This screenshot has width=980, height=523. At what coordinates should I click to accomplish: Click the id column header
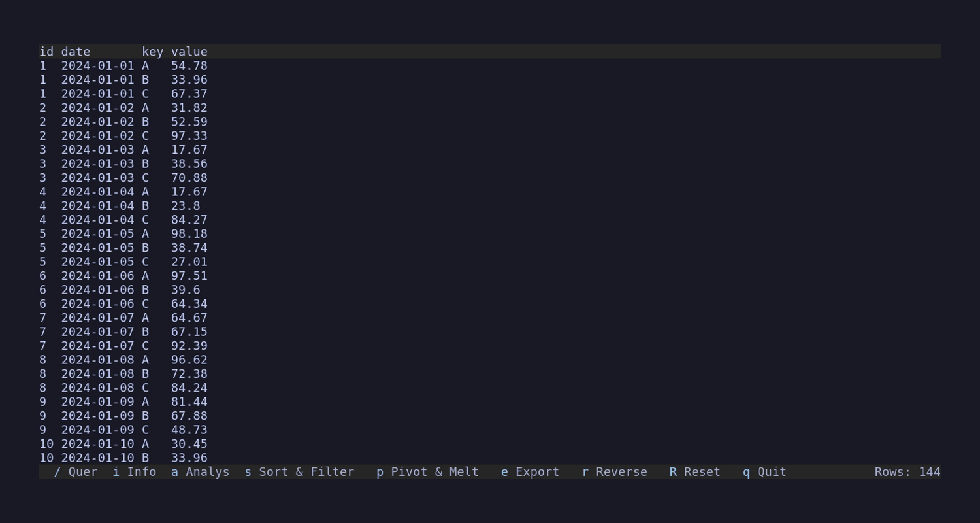click(46, 52)
